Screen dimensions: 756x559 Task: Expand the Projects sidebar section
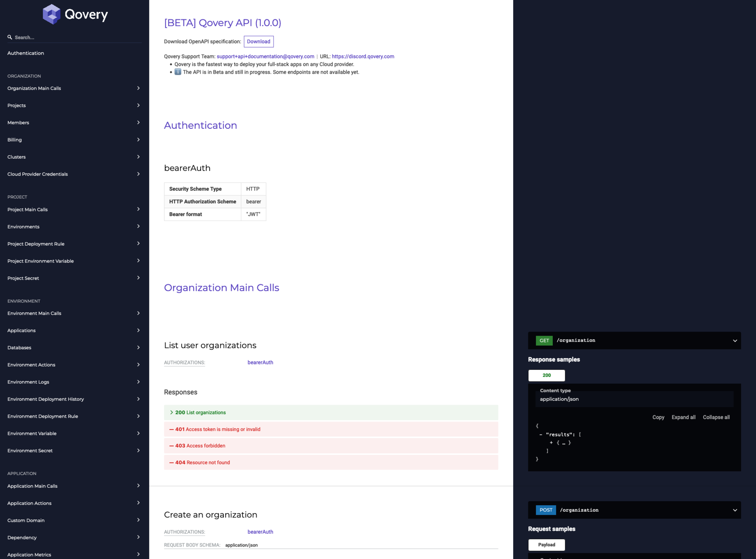pyautogui.click(x=74, y=106)
